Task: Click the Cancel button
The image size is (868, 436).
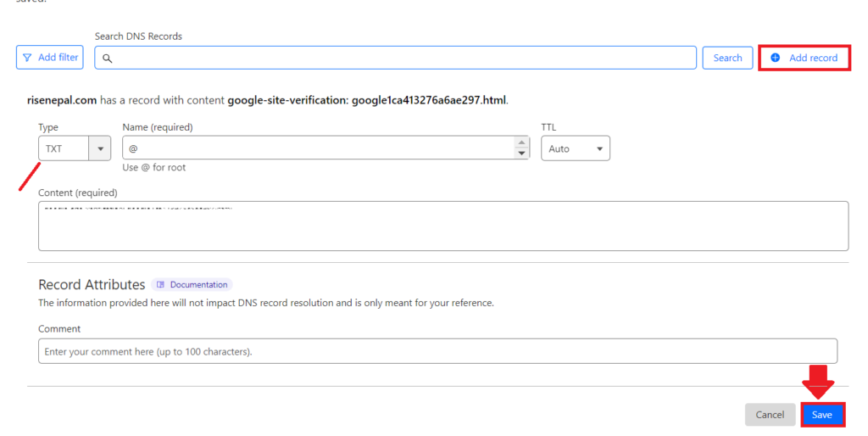Action: point(770,415)
